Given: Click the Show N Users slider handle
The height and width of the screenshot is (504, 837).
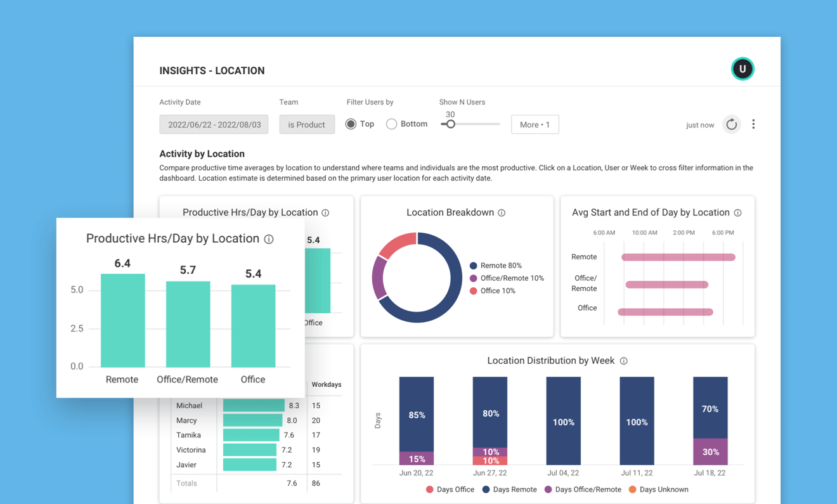Looking at the screenshot, I should point(450,124).
